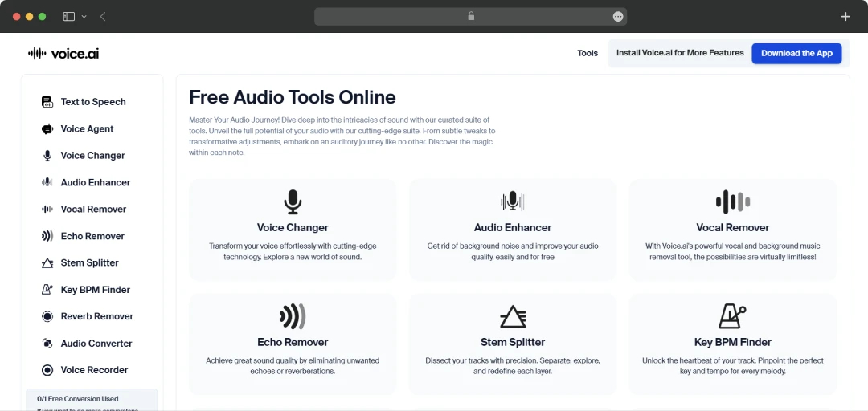Click the large metronome icon on Key BPM Finder card
This screenshot has width=868, height=411.
[732, 316]
